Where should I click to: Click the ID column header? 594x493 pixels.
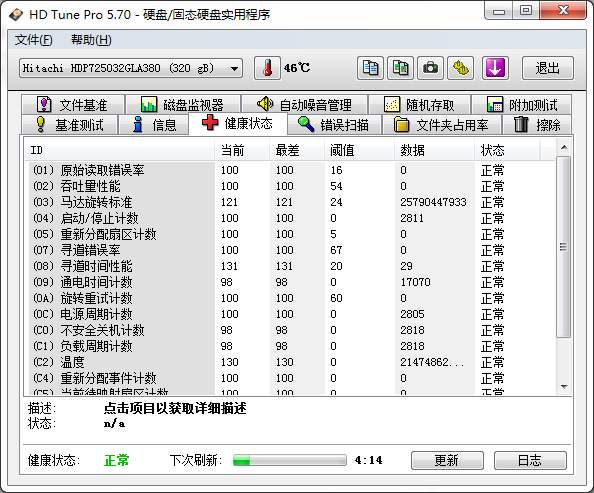tap(119, 150)
